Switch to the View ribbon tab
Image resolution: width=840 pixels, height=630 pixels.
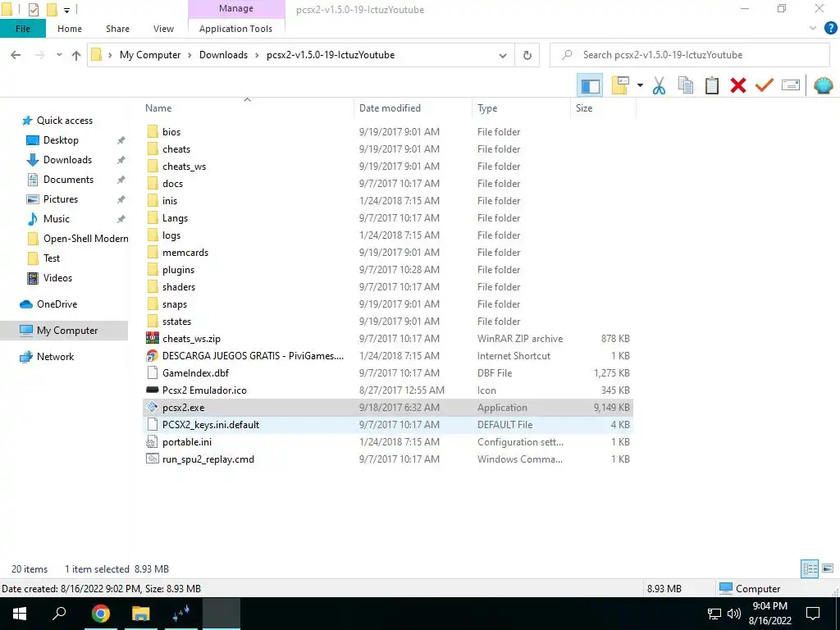point(163,29)
